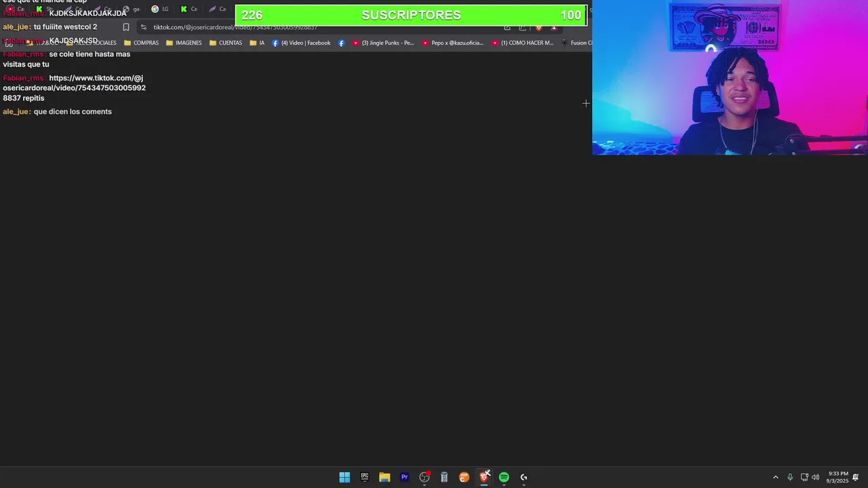
Task: Switch to the LG browser tab
Action: tap(160, 9)
